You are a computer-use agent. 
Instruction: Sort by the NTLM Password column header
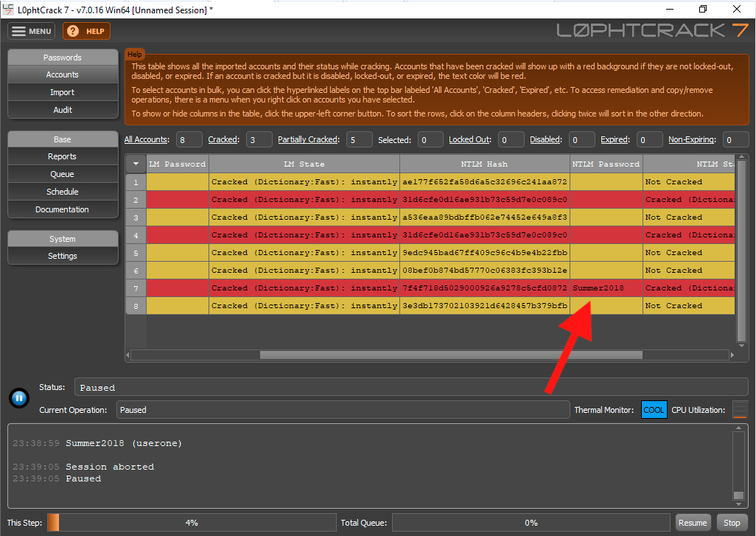[x=606, y=164]
